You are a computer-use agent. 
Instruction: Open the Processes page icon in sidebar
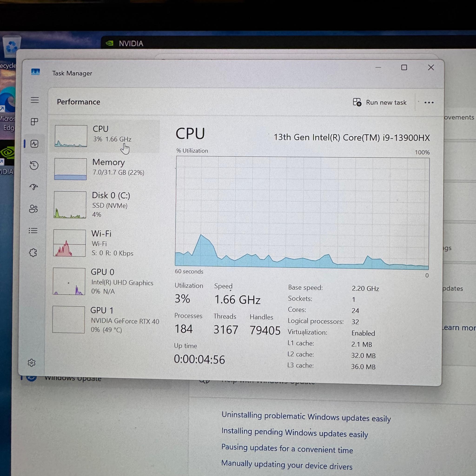(34, 122)
